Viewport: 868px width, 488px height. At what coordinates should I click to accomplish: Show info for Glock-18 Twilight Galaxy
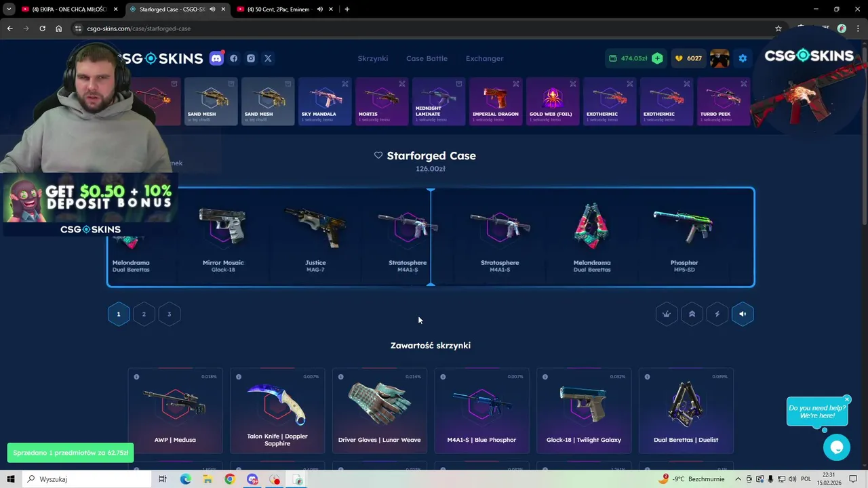click(x=545, y=377)
